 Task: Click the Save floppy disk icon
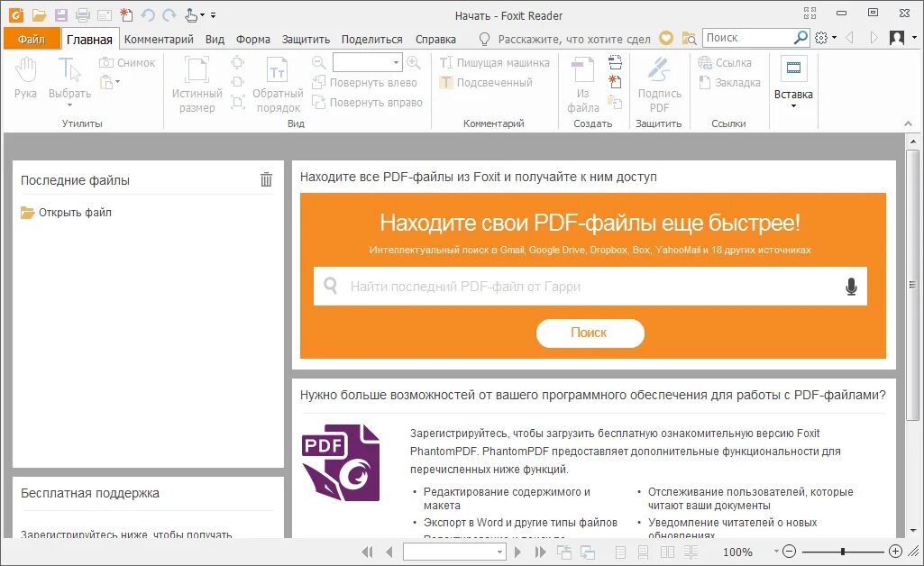click(60, 14)
